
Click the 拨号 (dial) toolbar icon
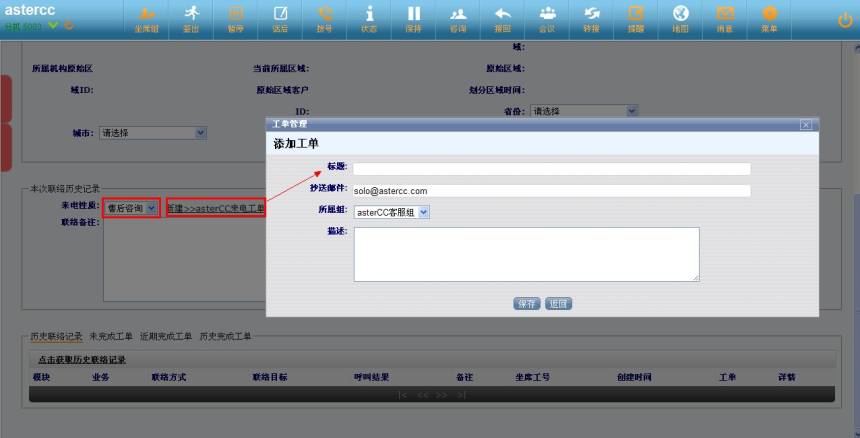pos(325,17)
